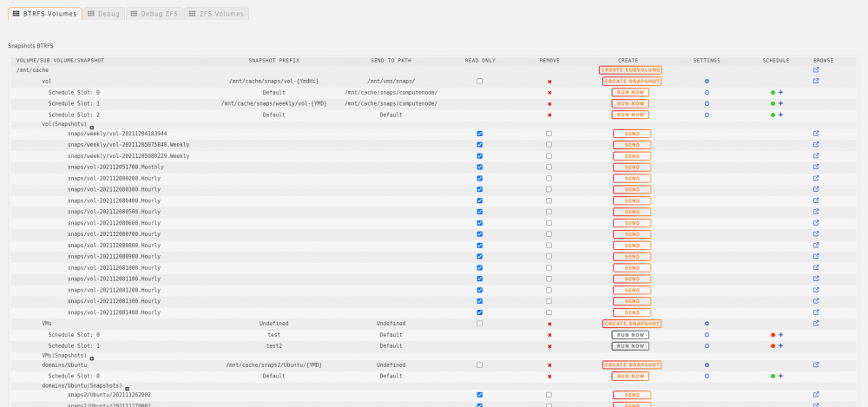Collapse the vol(Snapshots) list
The height and width of the screenshot is (407, 868).
tap(92, 128)
